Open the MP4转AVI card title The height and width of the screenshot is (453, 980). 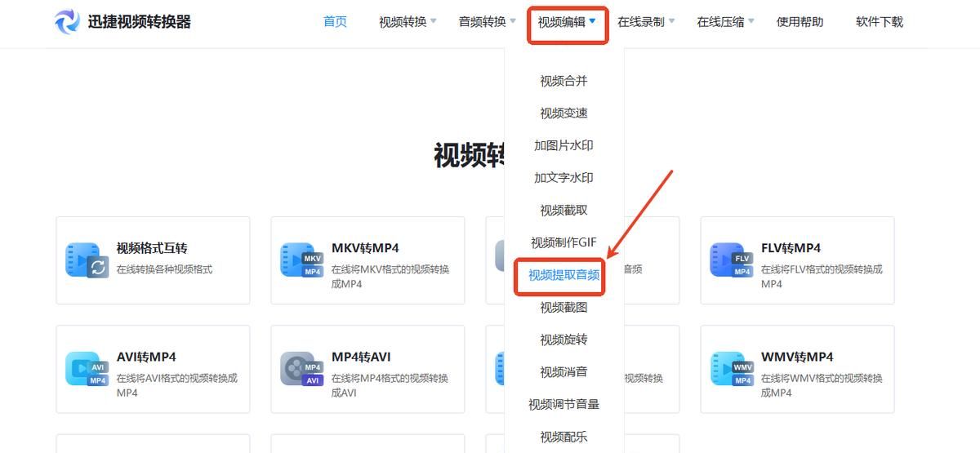(x=361, y=357)
